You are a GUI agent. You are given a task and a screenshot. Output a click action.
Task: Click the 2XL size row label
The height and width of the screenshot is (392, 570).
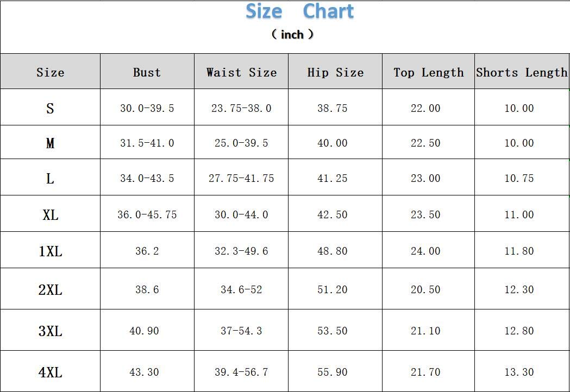tap(50, 290)
